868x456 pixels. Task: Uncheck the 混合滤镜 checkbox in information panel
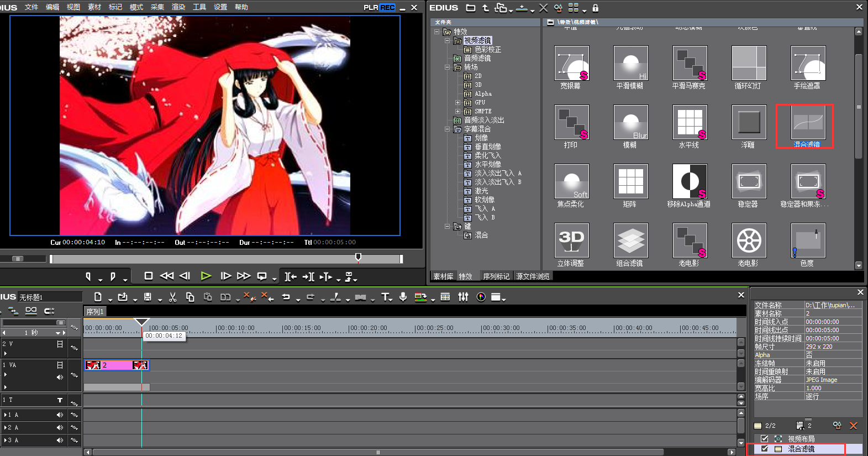[765, 449]
